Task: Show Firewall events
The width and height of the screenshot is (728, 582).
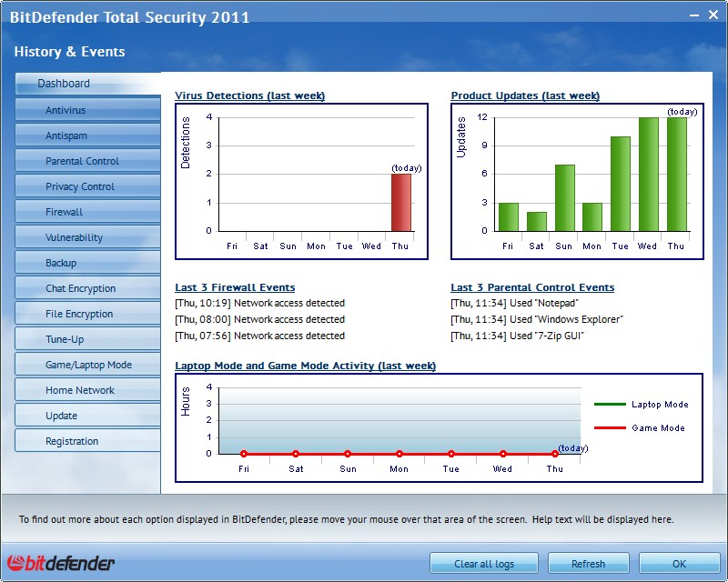Action: 88,212
